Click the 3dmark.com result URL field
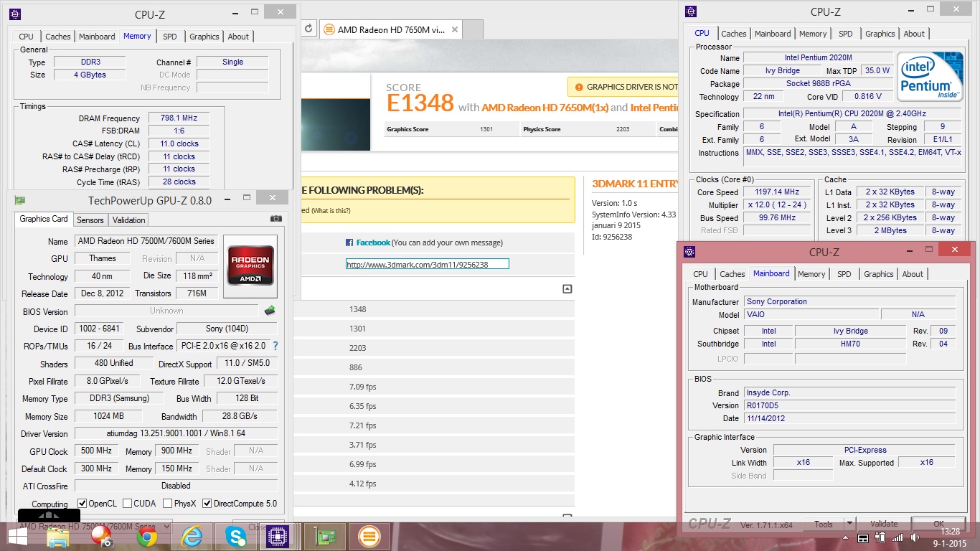This screenshot has height=551, width=980. 428,264
